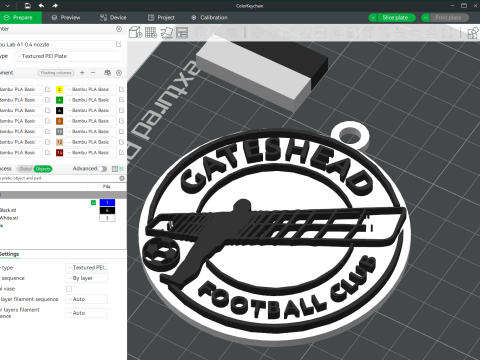Select the Black.stl part in list
480x360 pixels.
click(8, 210)
